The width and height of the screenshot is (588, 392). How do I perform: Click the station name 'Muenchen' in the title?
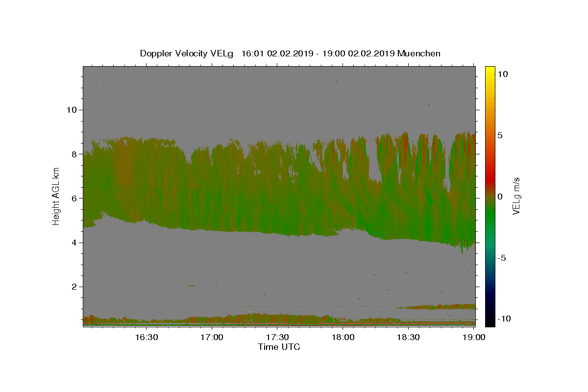pos(419,53)
